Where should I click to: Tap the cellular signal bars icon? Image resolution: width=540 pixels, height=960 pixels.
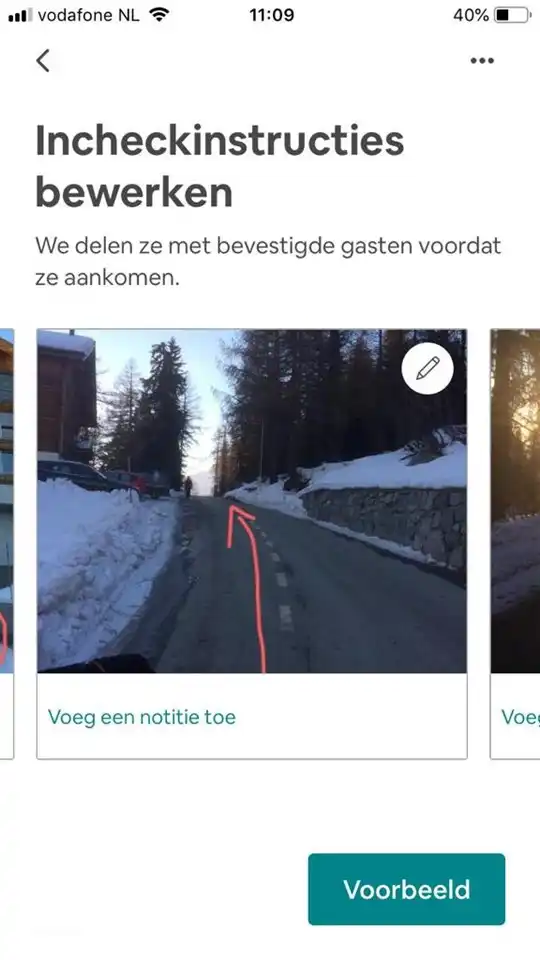tap(20, 15)
